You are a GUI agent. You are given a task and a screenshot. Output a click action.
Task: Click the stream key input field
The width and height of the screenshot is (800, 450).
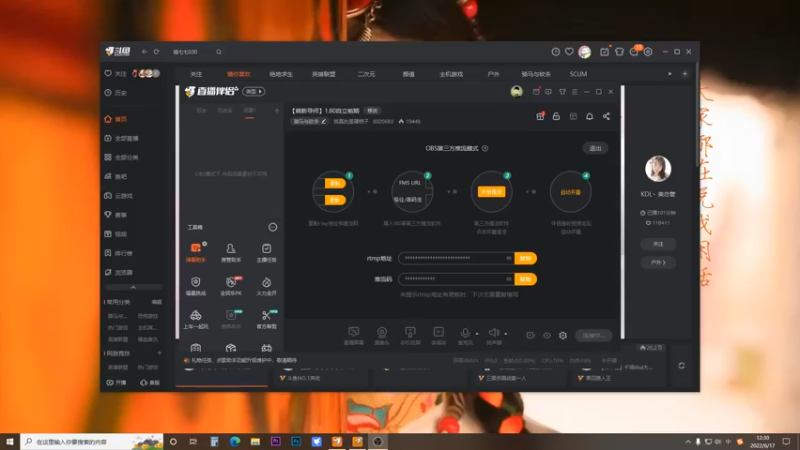click(456, 279)
